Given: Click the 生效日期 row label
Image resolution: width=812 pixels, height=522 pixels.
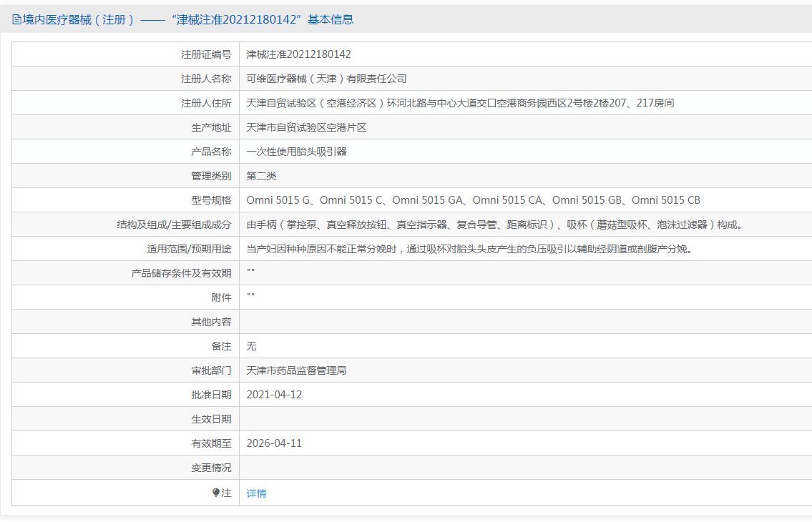Looking at the screenshot, I should [x=211, y=419].
